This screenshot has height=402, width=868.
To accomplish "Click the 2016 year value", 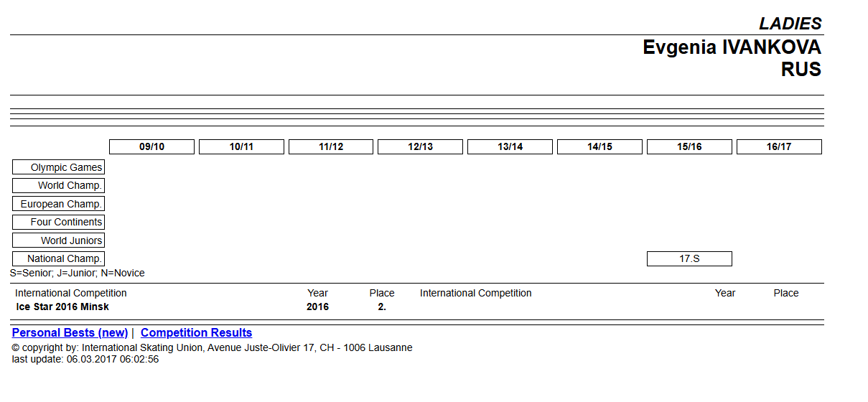I will click(x=317, y=307).
